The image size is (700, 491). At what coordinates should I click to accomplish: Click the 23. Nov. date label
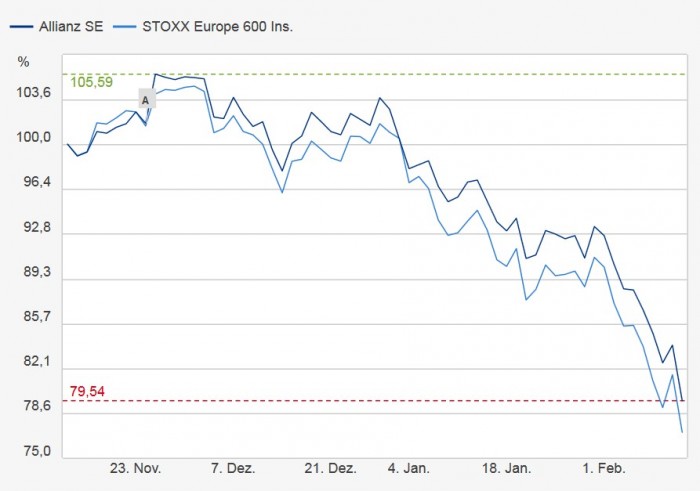[x=136, y=468]
